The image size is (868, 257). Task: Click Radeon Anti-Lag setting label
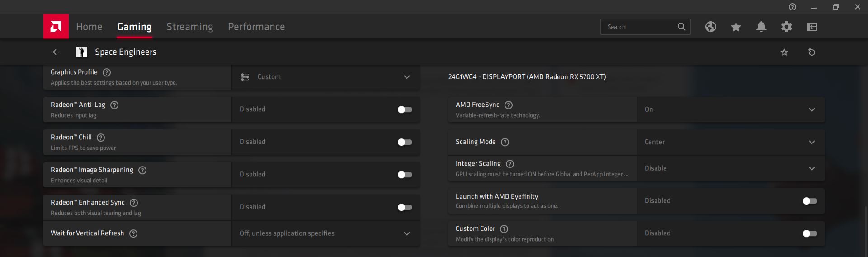click(78, 105)
